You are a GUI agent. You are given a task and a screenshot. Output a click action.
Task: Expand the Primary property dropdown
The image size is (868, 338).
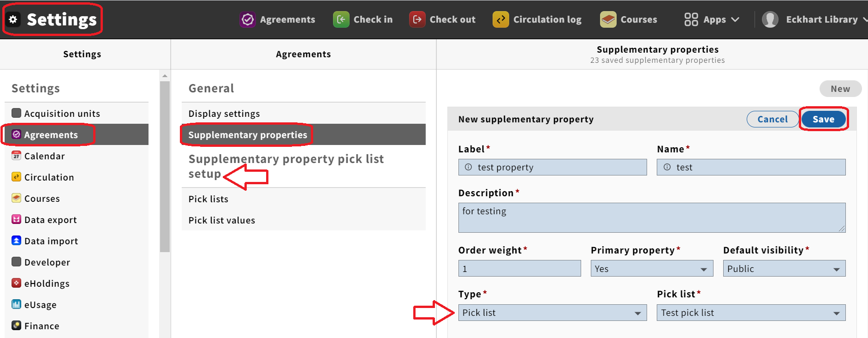pos(652,269)
